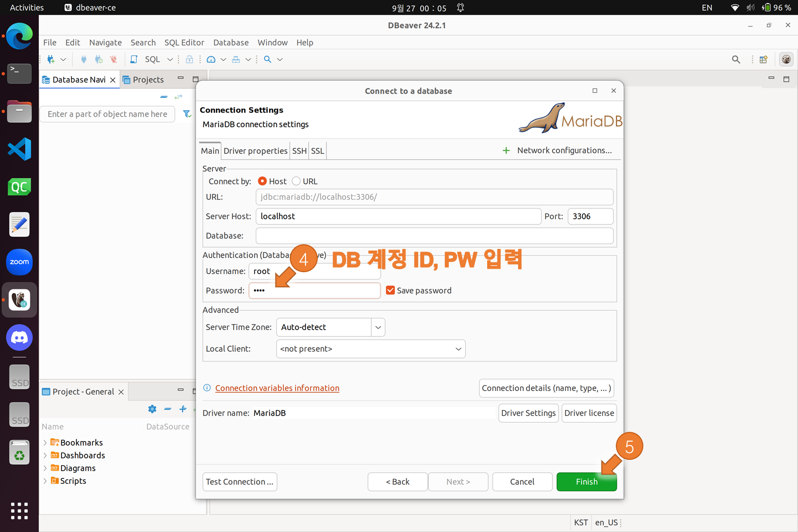Screen dimensions: 798x532
Task: Switch to the SSH tab
Action: 299,151
